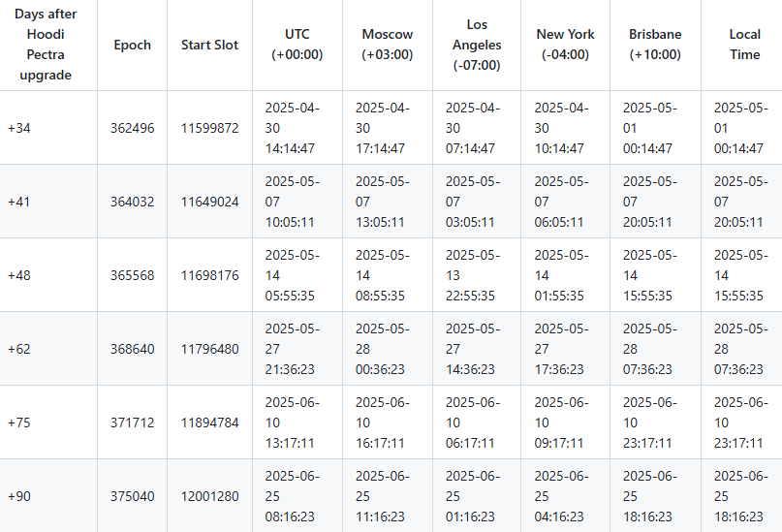Screen dimensions: 782x532
Task: Click Moscow time 2025-05-28 00:36:23
Action: pos(385,349)
